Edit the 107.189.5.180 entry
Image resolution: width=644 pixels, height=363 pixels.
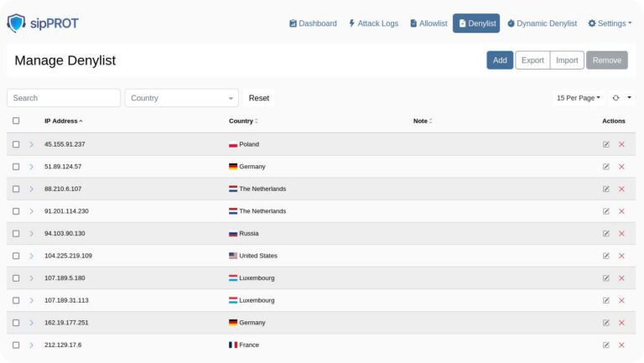point(605,278)
